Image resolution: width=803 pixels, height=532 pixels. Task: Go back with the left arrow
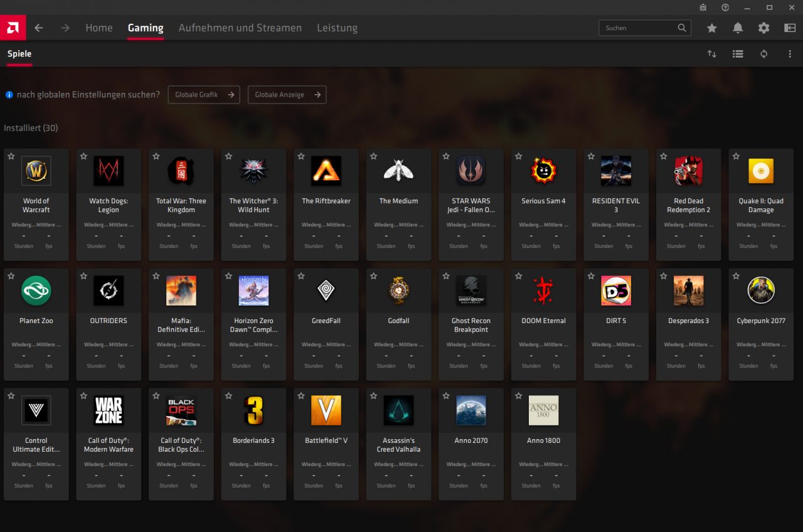click(x=39, y=28)
